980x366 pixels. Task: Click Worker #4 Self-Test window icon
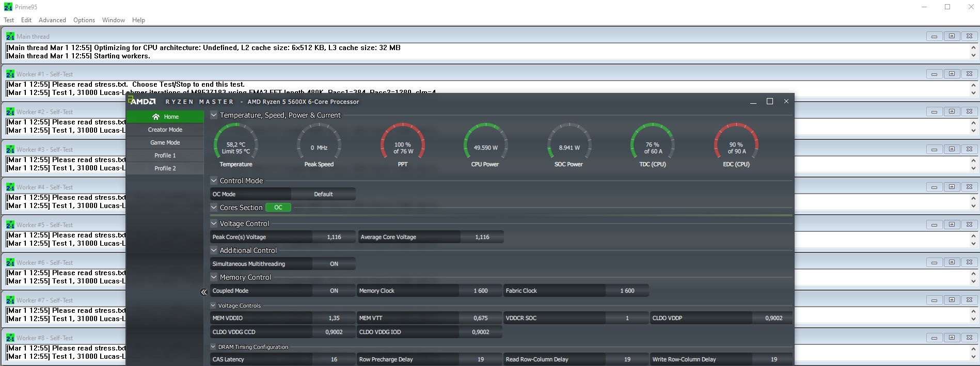click(x=10, y=187)
